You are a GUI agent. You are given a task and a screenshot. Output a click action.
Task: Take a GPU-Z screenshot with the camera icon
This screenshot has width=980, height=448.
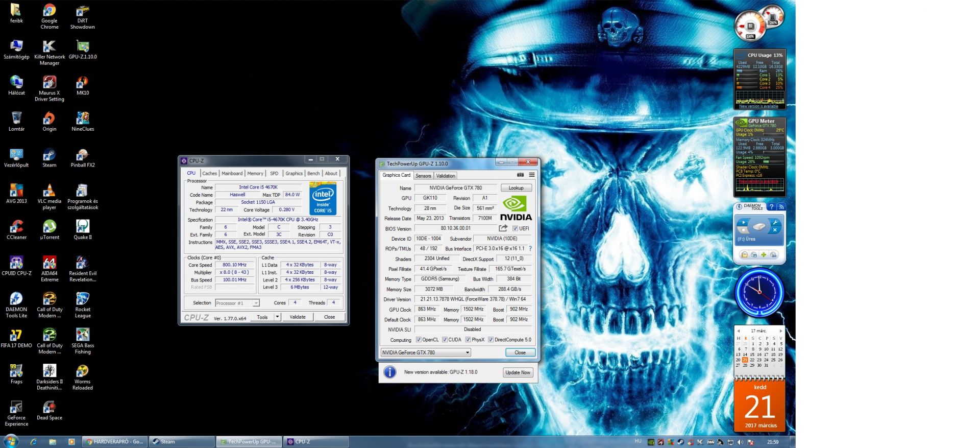point(520,175)
